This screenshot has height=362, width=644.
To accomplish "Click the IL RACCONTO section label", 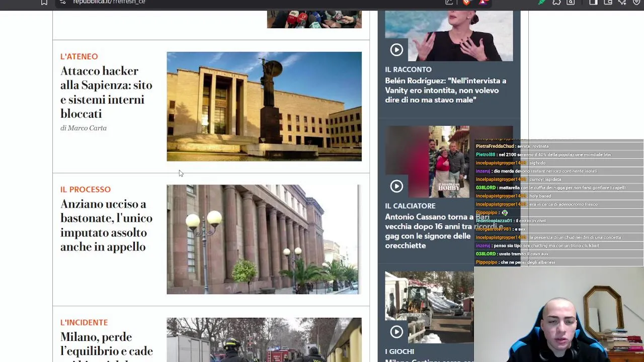I will click(x=408, y=69).
